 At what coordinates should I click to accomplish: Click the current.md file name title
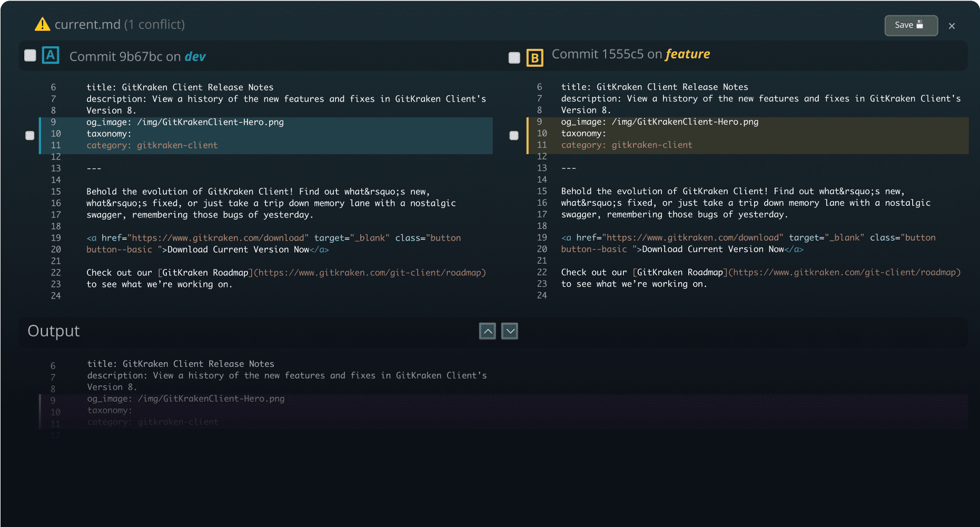click(x=87, y=24)
